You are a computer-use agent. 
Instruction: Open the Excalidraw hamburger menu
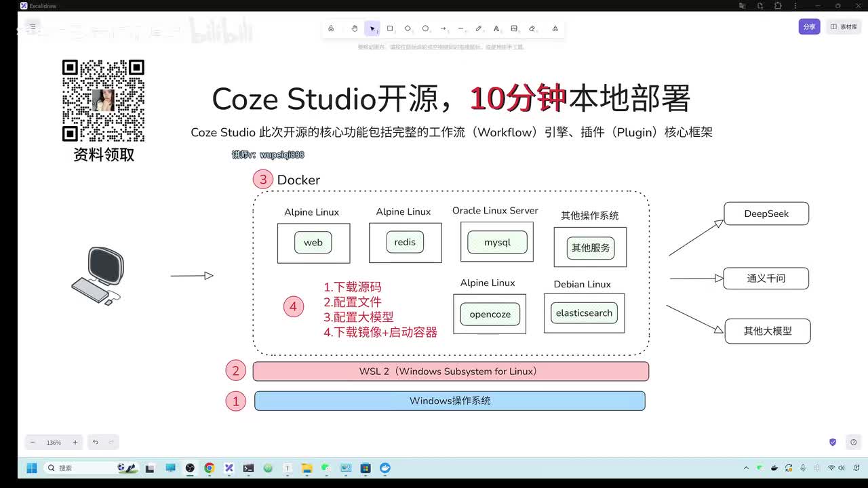(32, 27)
